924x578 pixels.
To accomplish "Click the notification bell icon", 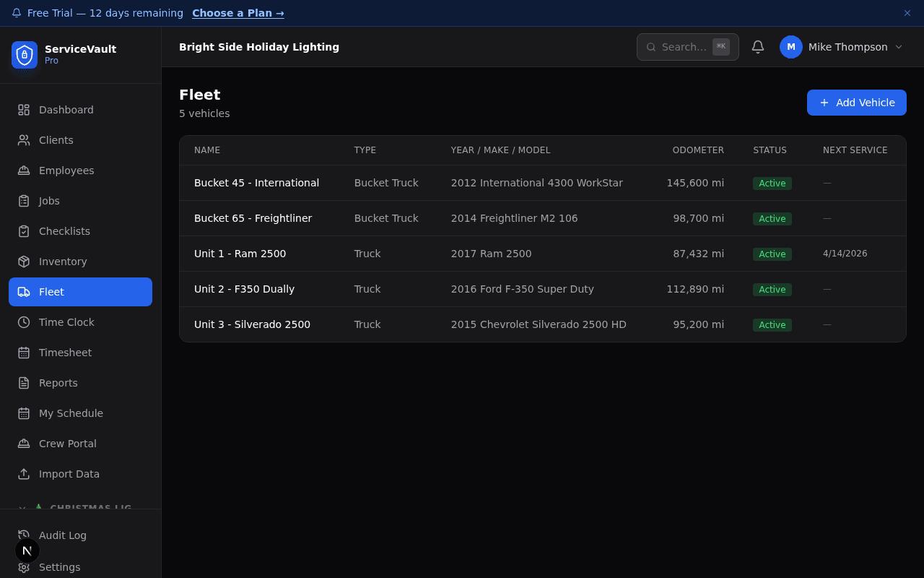I will pos(757,46).
